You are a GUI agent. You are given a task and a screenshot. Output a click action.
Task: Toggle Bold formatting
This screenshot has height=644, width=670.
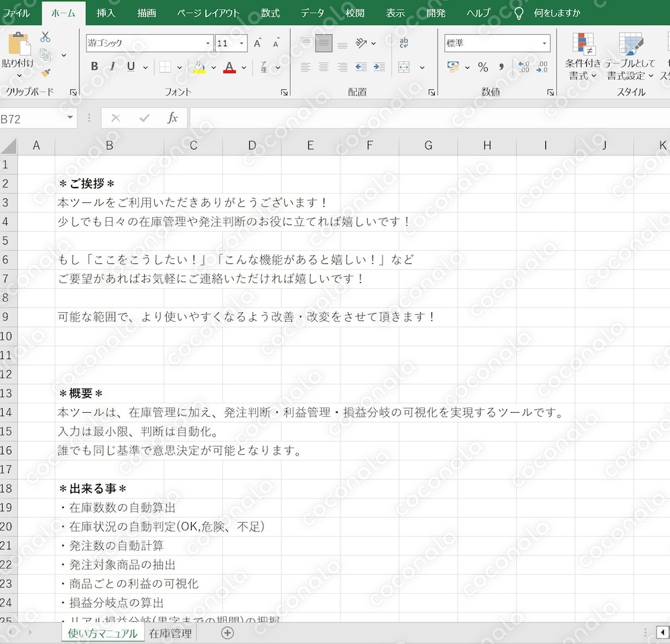click(94, 66)
